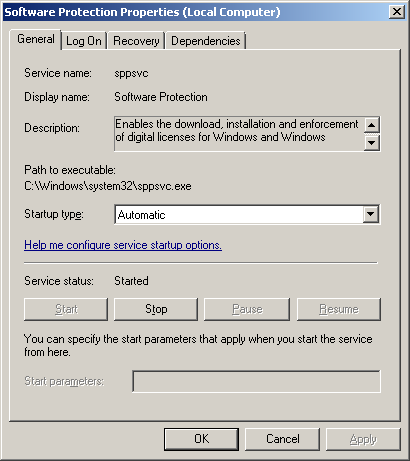Viewport: 410px width, 461px height.
Task: Click the Description label
Action: (52, 128)
